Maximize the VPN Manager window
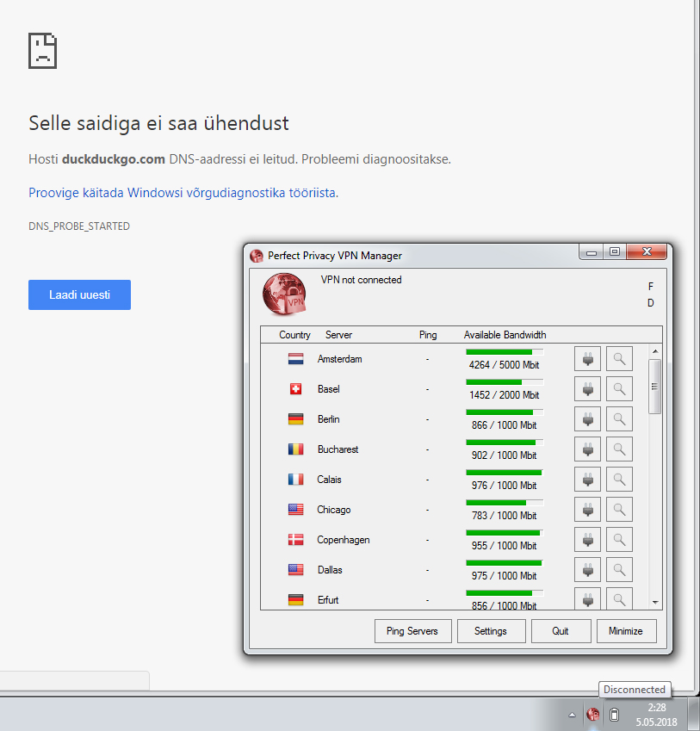Viewport: 700px width, 731px height. coord(615,252)
